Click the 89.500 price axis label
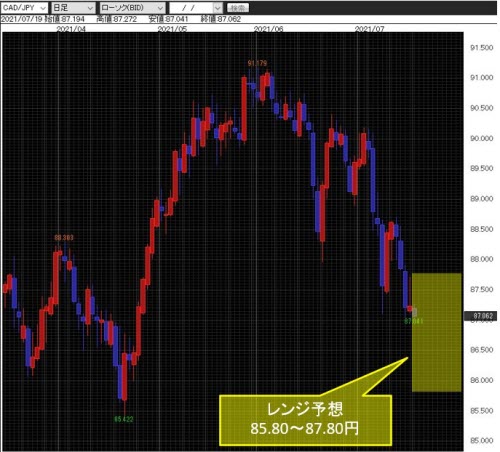The width and height of the screenshot is (500, 452). tap(481, 168)
